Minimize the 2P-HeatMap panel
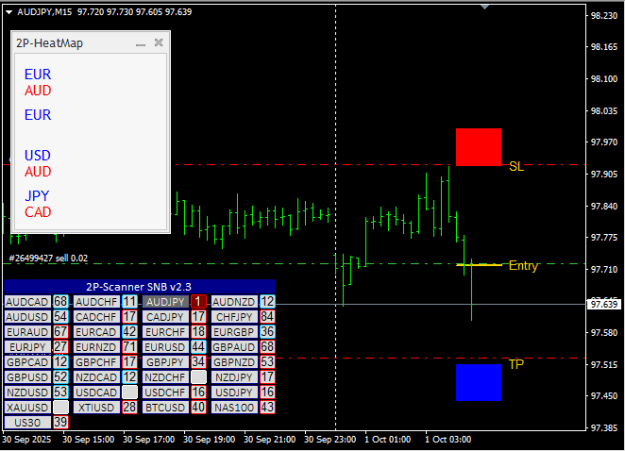Screen dimensions: 625x451 coord(140,43)
